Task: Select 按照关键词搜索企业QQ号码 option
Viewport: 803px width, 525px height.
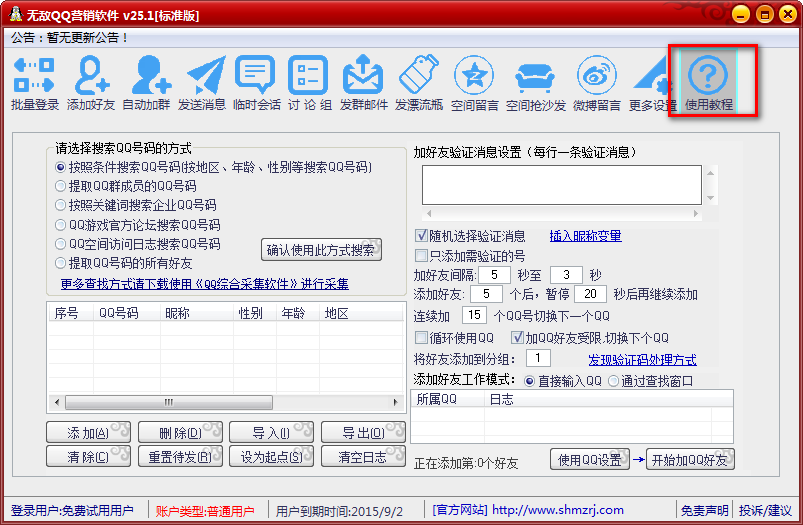Action: pyautogui.click(x=60, y=205)
